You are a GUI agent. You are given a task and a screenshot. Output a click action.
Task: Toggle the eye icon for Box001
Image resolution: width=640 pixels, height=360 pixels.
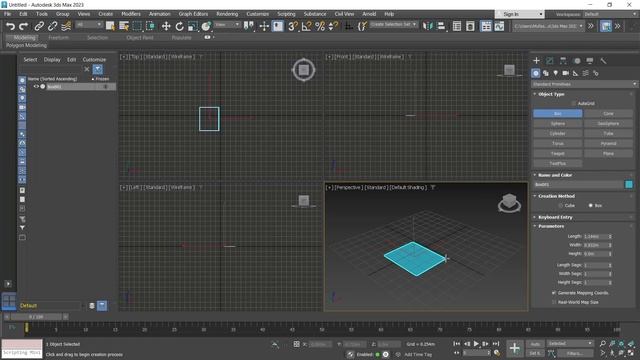[36, 87]
